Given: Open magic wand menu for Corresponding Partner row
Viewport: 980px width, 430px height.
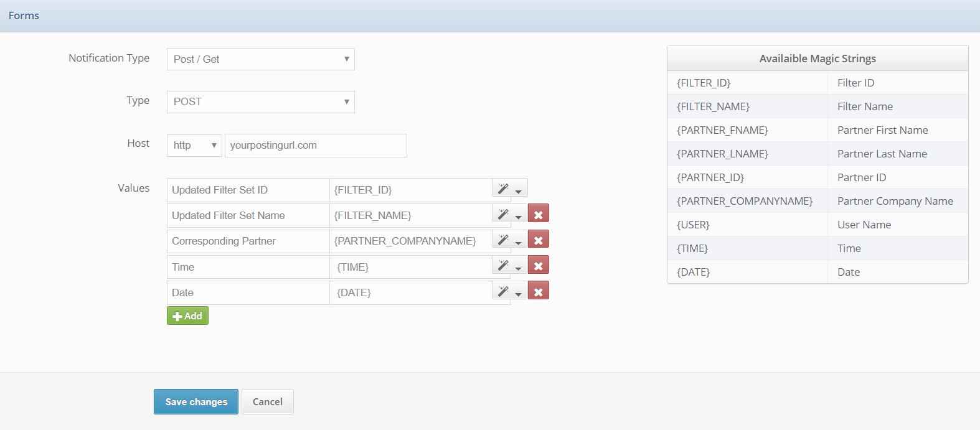Looking at the screenshot, I should coord(510,240).
